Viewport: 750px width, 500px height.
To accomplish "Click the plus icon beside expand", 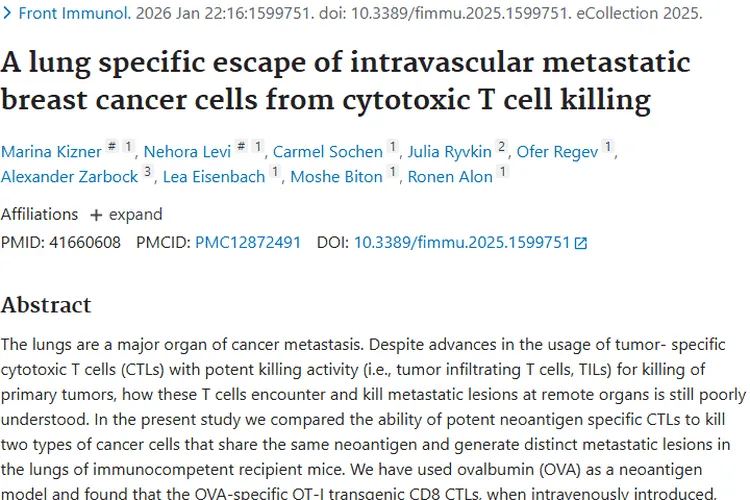I will point(96,214).
